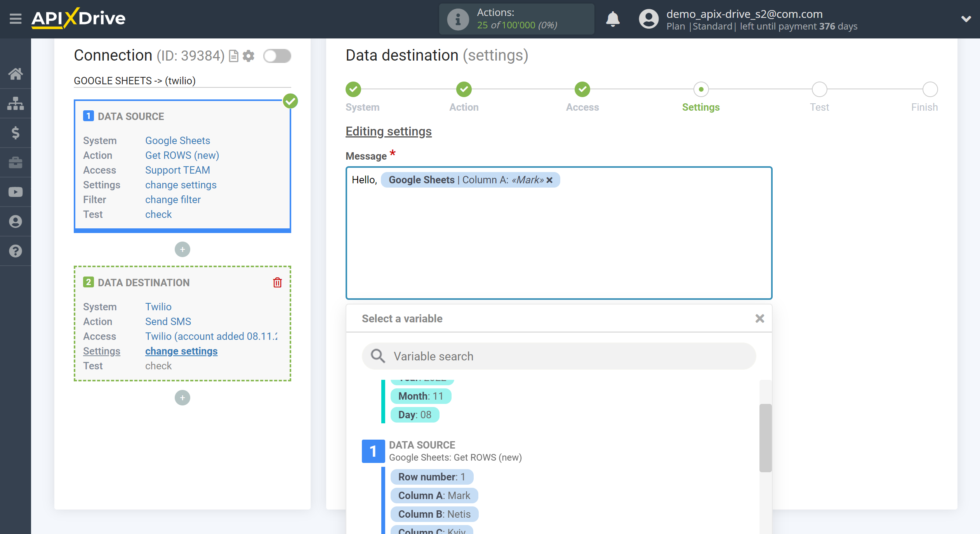Click Send SMS action link
Image resolution: width=980 pixels, height=534 pixels.
168,322
